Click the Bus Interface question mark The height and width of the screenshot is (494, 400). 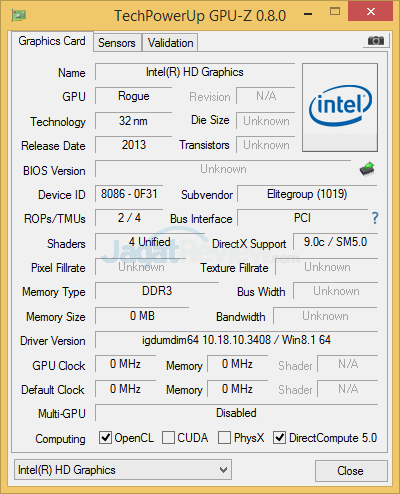[375, 218]
